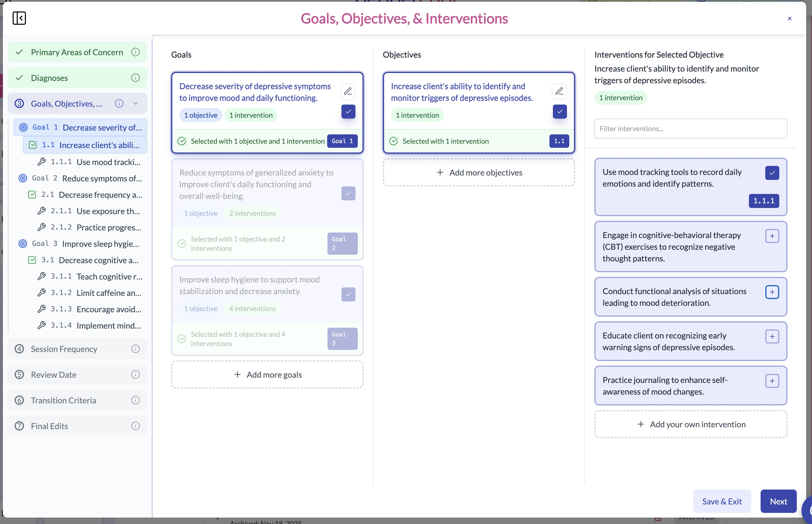Click the Next button
The height and width of the screenshot is (524, 812).
click(x=778, y=501)
